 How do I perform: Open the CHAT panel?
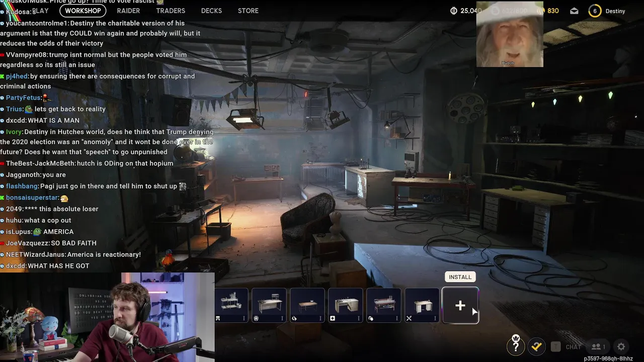pos(573,347)
